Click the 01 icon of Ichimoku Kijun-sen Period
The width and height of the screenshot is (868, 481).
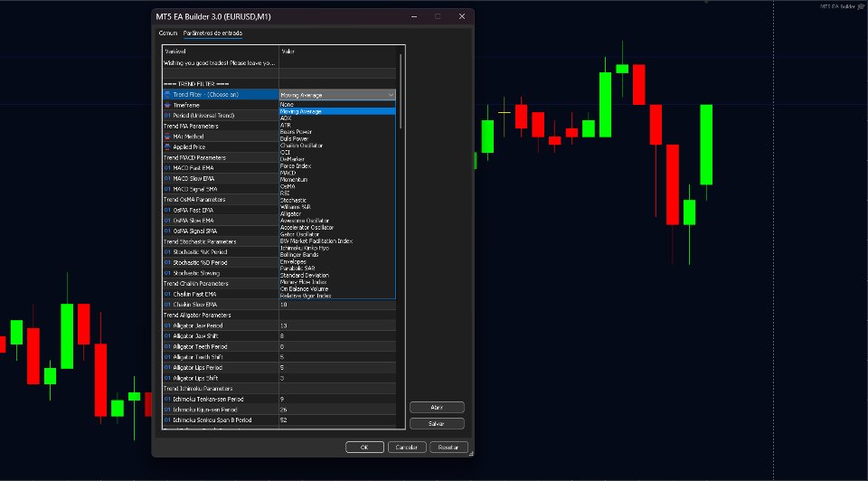coord(167,410)
